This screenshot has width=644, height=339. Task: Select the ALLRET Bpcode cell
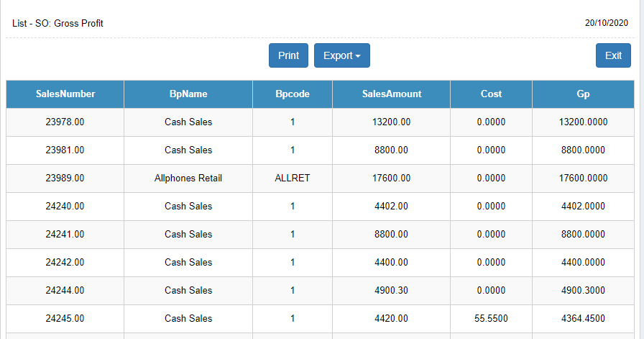coord(293,178)
